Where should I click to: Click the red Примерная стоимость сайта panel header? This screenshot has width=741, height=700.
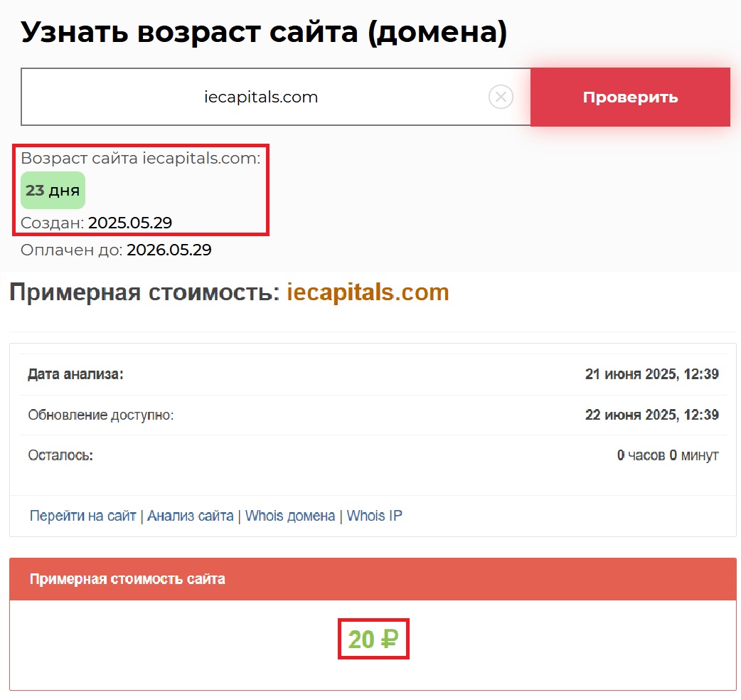[x=373, y=579]
